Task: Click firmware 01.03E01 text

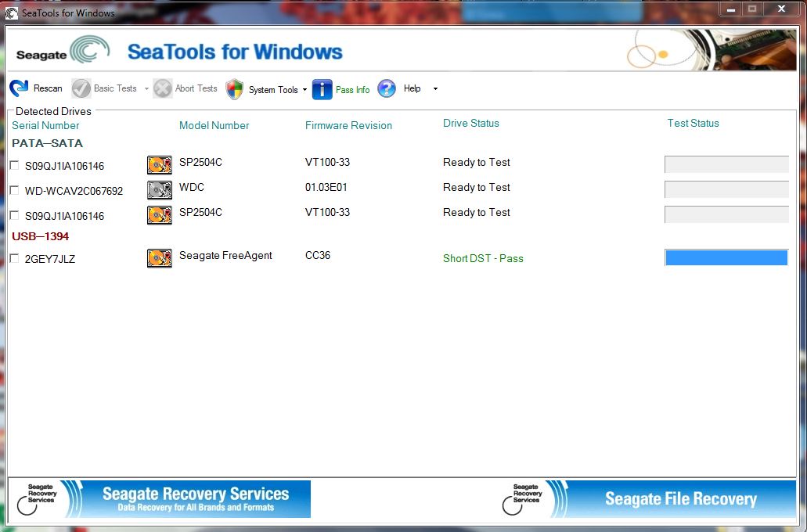Action: [326, 187]
